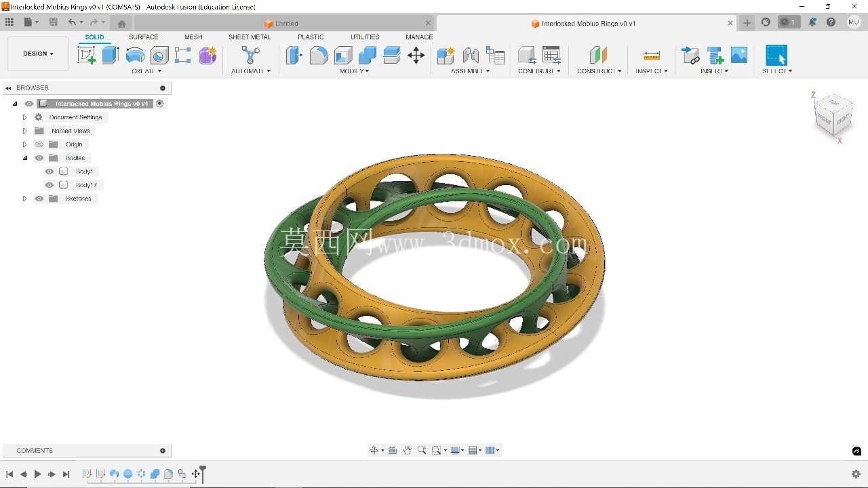This screenshot has height=488, width=868.
Task: Select the Move/Copy tool in toolbar
Action: (416, 55)
